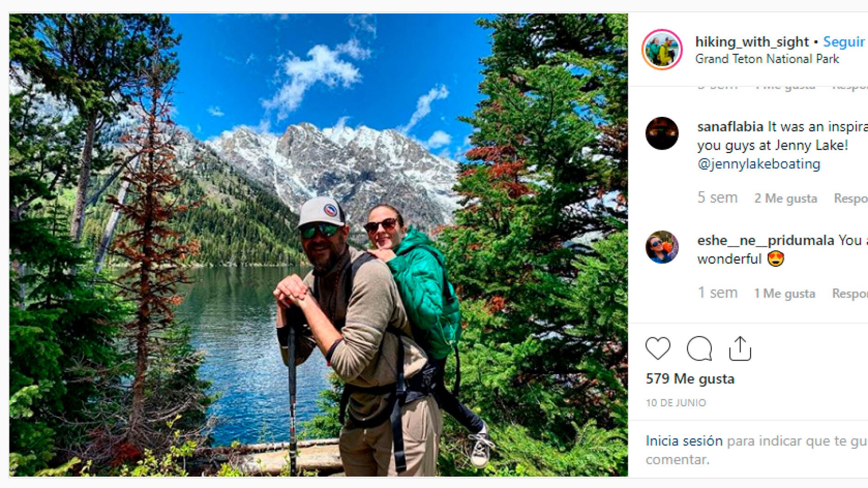
Task: Click the couple's hiking photo
Action: [x=318, y=245]
